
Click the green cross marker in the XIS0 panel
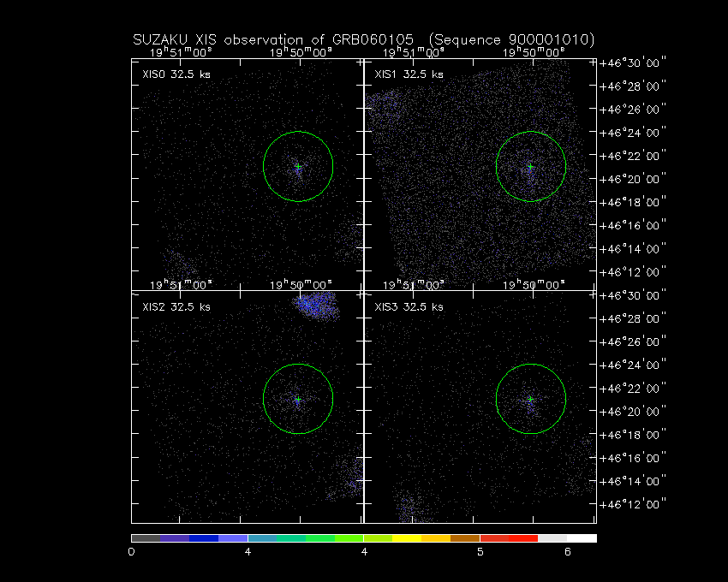pos(298,166)
